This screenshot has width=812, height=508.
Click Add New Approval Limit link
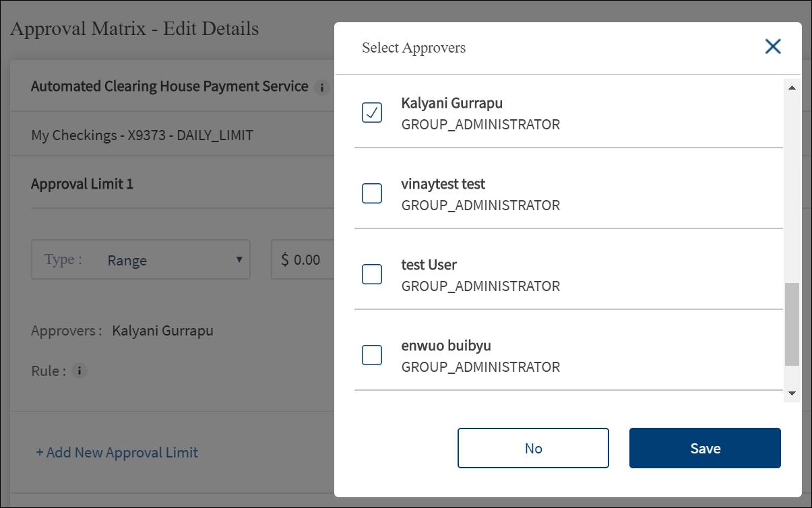(117, 453)
